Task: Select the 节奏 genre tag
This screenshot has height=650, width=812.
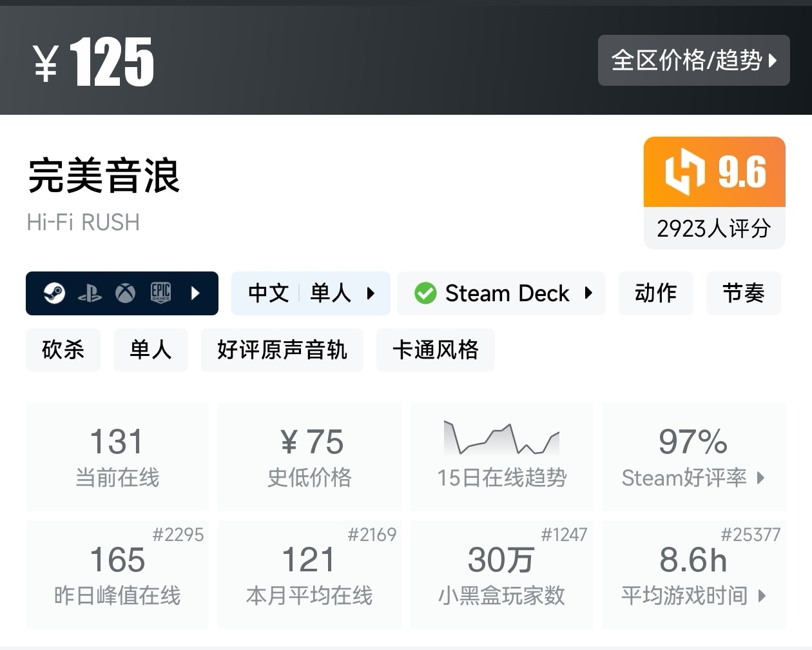Action: (x=744, y=293)
